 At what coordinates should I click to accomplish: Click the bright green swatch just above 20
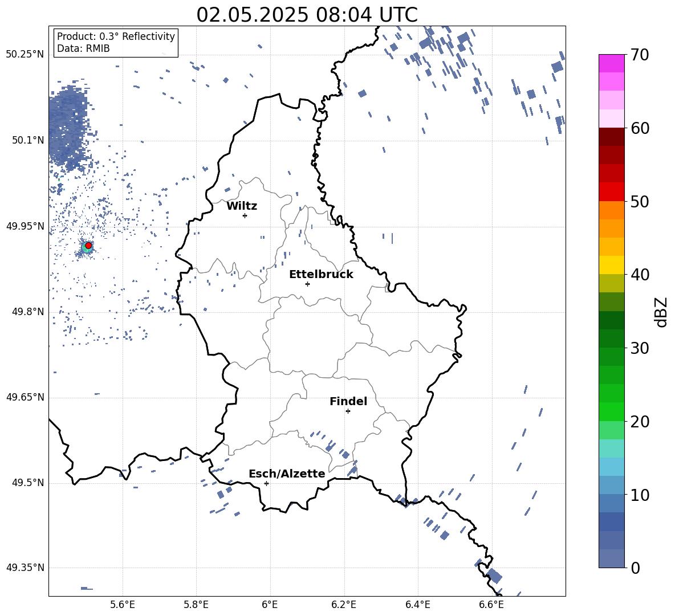tap(611, 412)
